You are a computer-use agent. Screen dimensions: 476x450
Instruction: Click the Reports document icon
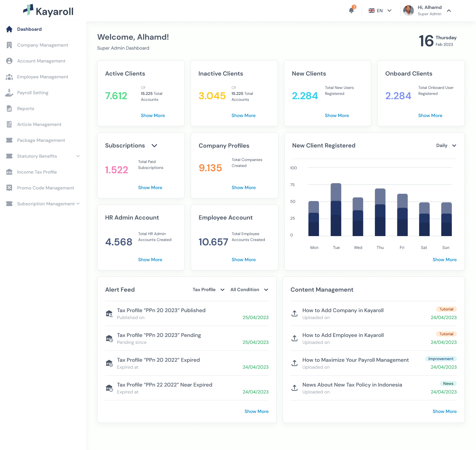tap(9, 108)
